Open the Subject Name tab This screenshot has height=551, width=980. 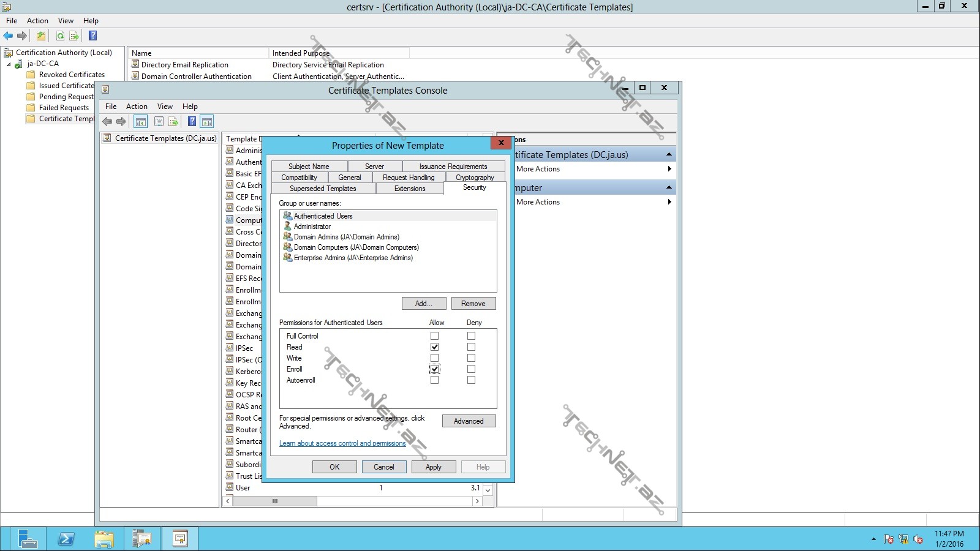pos(309,167)
